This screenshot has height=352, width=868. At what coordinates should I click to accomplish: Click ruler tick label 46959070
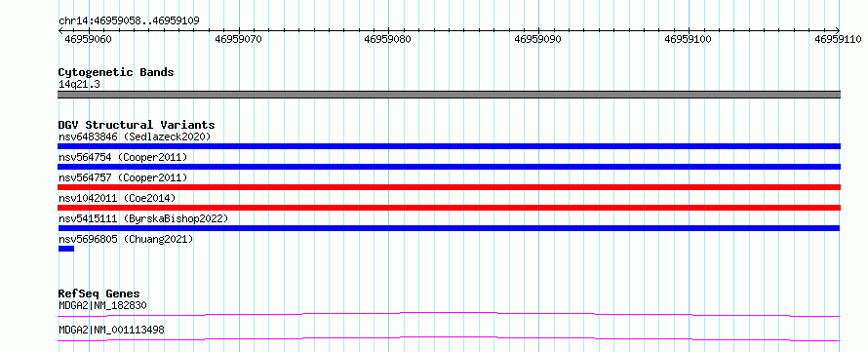[x=239, y=39]
